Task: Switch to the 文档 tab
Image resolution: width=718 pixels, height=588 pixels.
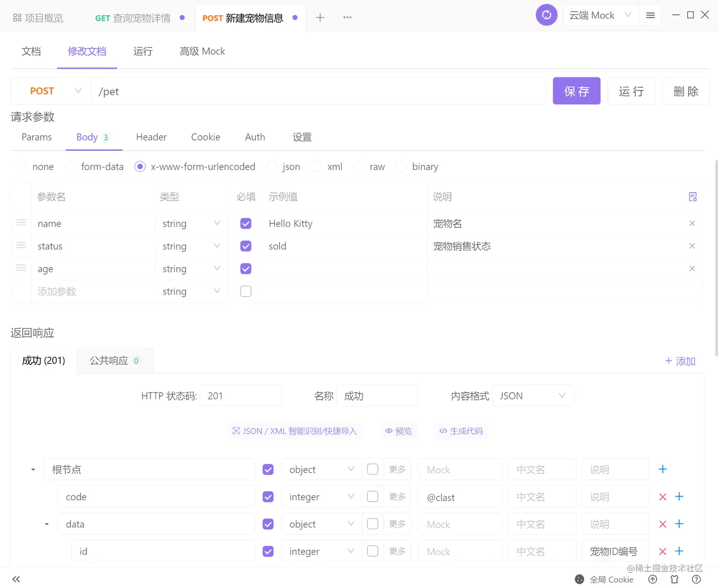Action: coord(31,51)
